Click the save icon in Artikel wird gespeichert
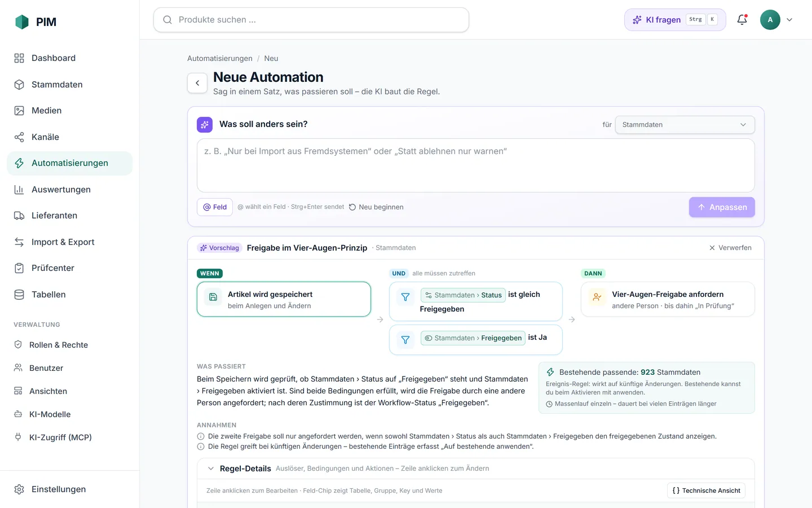812x508 pixels. click(x=213, y=297)
